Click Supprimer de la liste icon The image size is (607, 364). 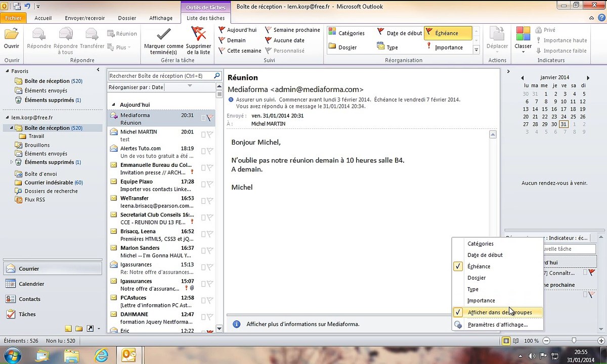pyautogui.click(x=198, y=34)
